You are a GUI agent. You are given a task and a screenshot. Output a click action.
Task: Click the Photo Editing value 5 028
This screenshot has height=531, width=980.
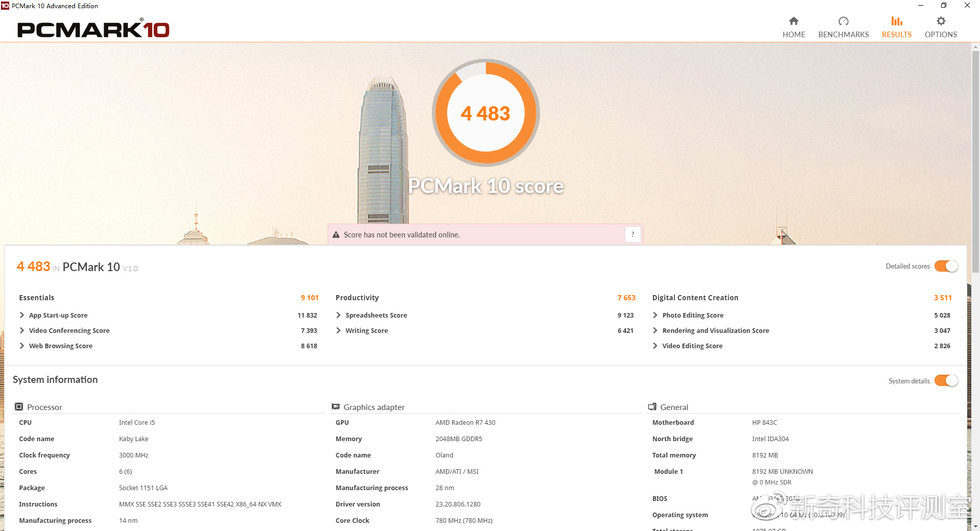click(x=942, y=316)
